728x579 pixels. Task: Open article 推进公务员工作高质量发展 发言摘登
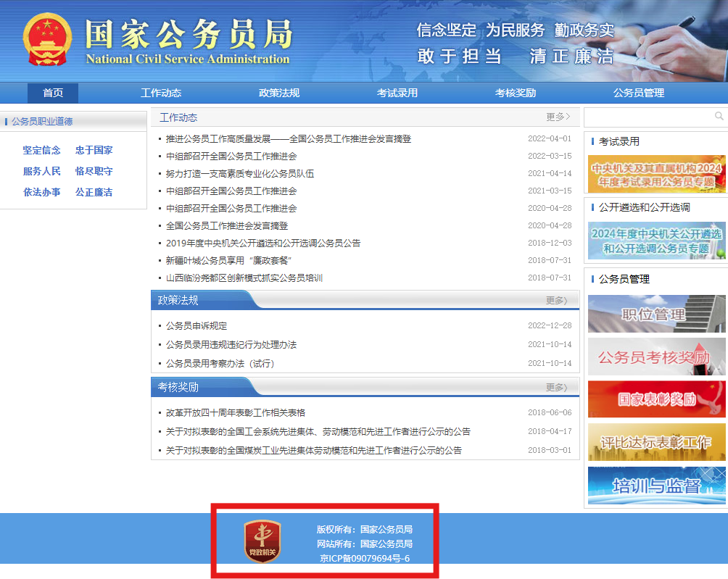[x=289, y=138]
